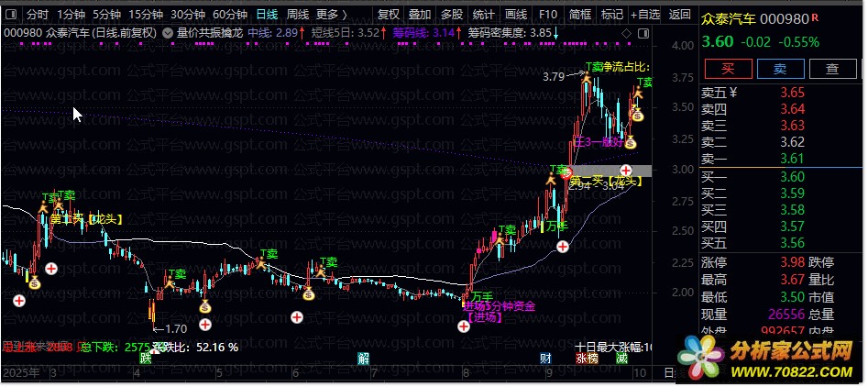This screenshot has height=387, width=868.
Task: Click the 3.79 high price label
Action: pyautogui.click(x=554, y=78)
